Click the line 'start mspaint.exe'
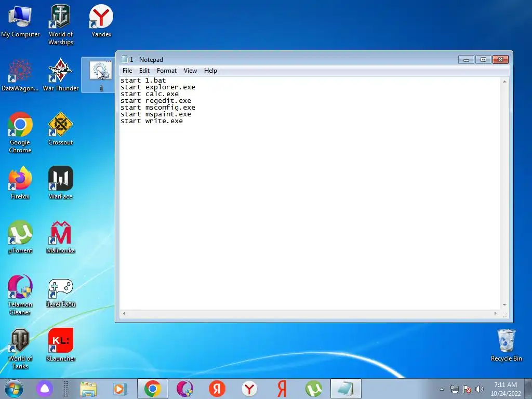532x399 pixels. click(x=156, y=114)
